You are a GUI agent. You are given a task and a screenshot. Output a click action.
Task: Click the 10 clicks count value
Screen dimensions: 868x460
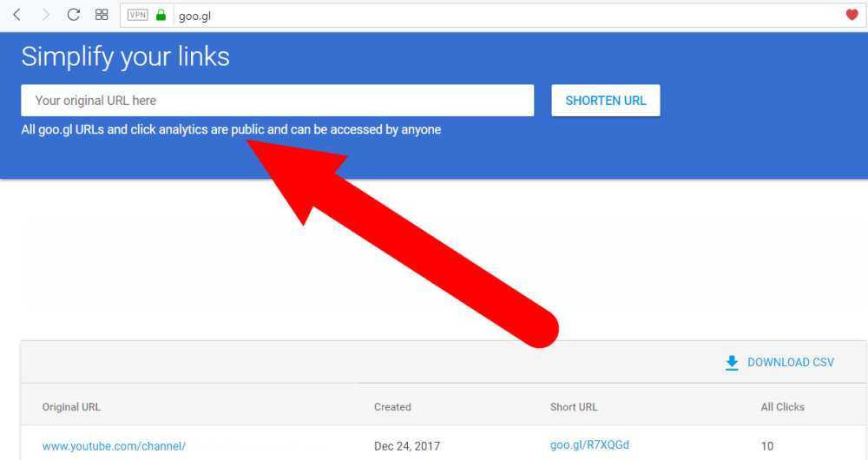[767, 446]
